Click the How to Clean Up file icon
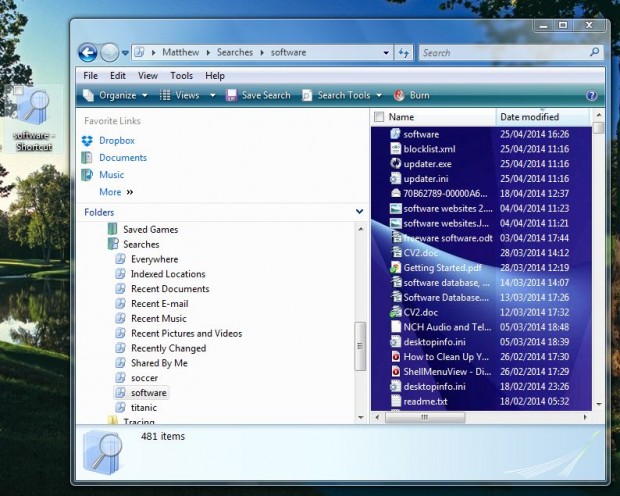The height and width of the screenshot is (496, 620). coord(395,356)
